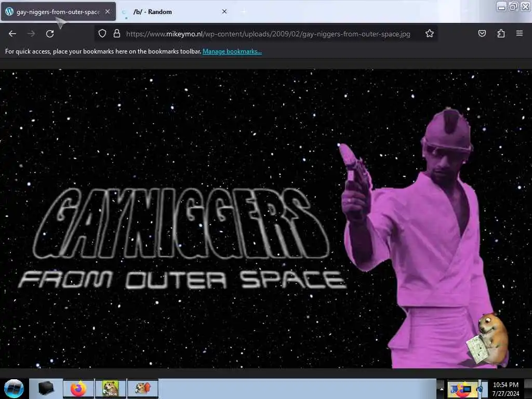
Task: Close the first WordPress-icon tab
Action: pos(108,11)
